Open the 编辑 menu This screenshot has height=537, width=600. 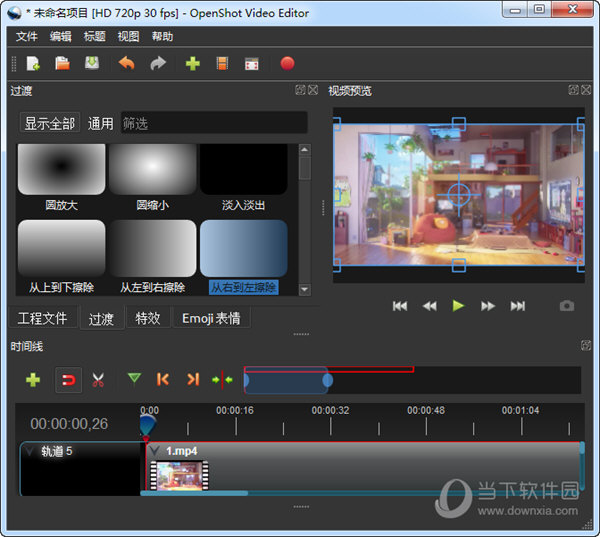[x=60, y=36]
